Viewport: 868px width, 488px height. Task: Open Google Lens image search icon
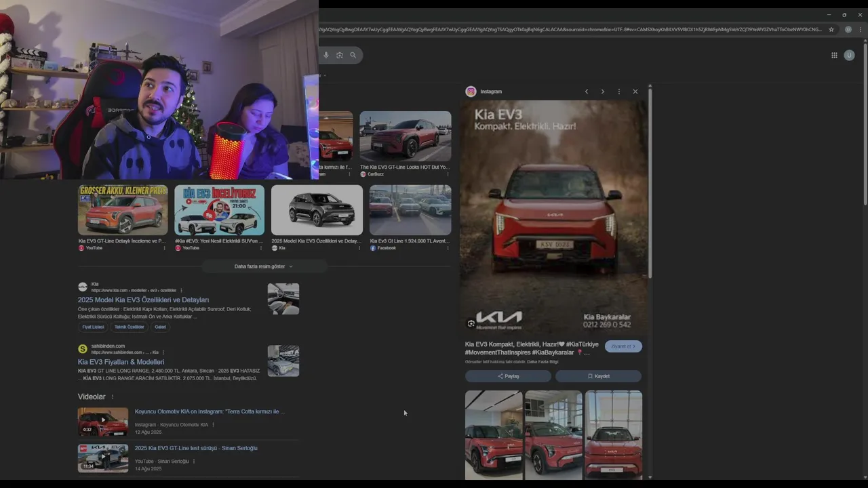pyautogui.click(x=340, y=55)
